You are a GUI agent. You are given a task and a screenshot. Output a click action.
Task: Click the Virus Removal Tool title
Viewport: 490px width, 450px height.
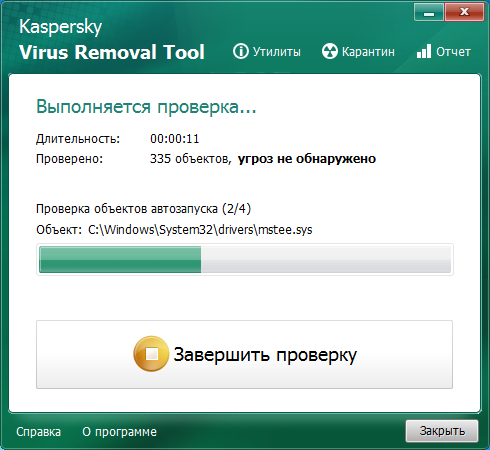(112, 52)
